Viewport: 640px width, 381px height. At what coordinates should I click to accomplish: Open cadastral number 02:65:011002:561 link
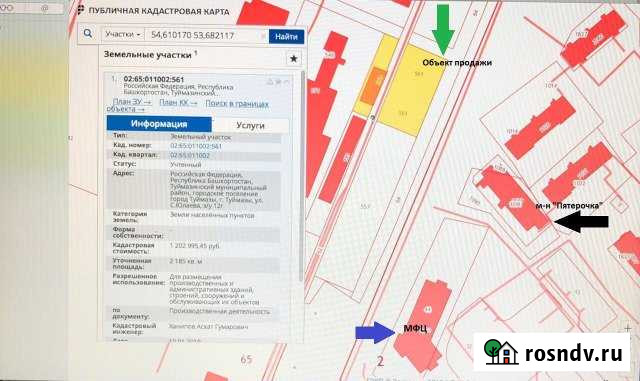point(196,146)
